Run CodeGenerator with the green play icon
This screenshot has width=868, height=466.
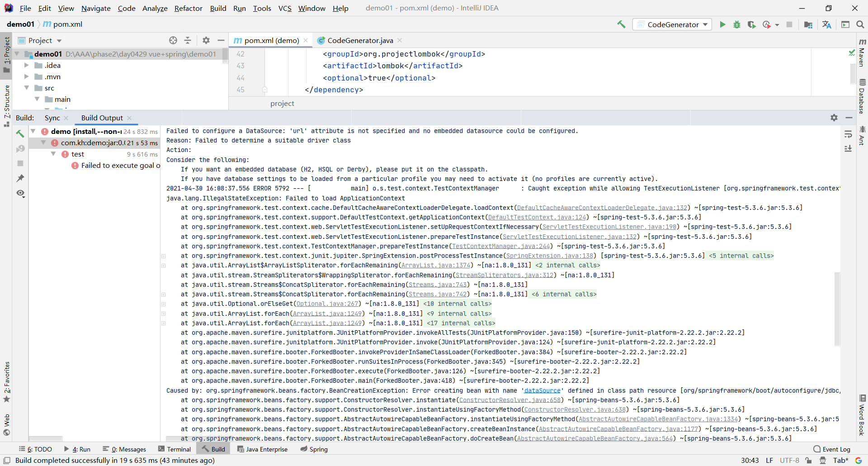point(722,24)
